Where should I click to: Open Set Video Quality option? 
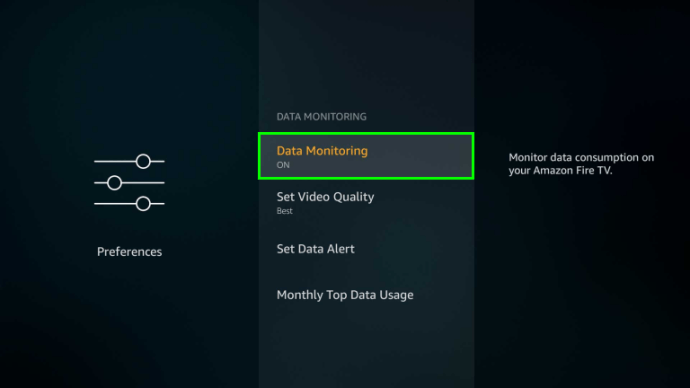click(366, 202)
